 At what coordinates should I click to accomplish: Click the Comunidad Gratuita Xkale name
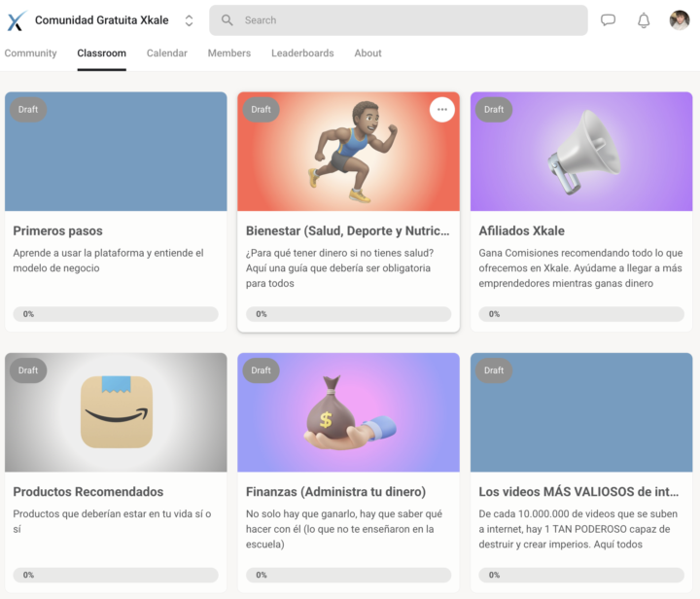coord(102,20)
